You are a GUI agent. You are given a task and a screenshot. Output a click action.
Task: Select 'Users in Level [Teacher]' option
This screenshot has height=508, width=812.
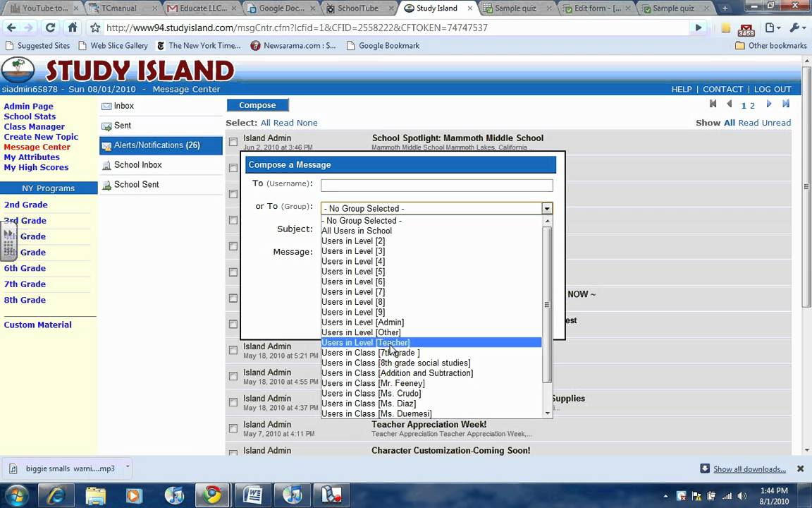[x=431, y=343]
